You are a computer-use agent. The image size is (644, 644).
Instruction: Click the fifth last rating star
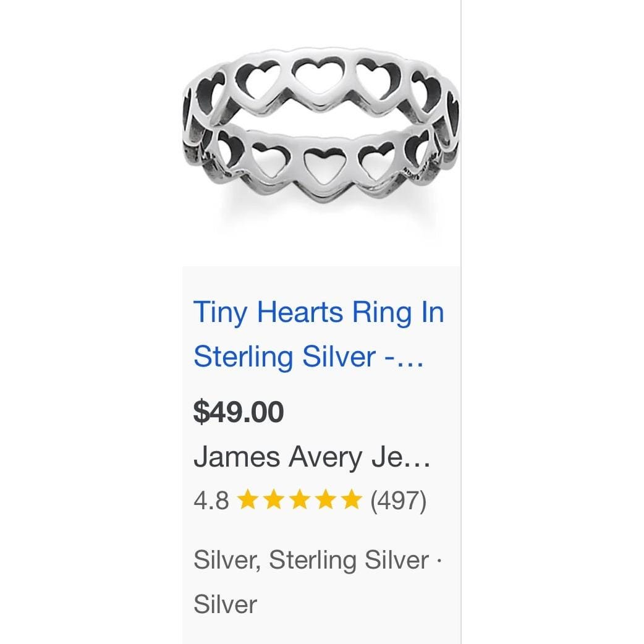352,500
